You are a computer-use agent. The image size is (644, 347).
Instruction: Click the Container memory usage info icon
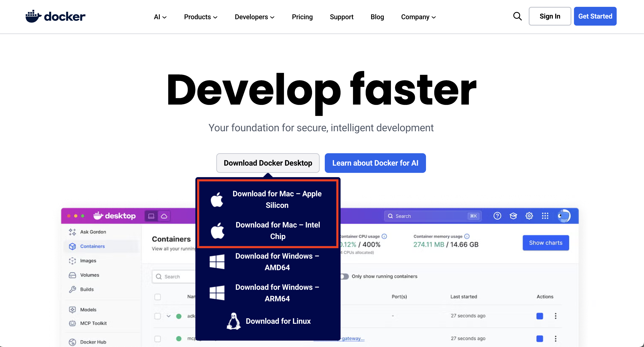click(467, 236)
